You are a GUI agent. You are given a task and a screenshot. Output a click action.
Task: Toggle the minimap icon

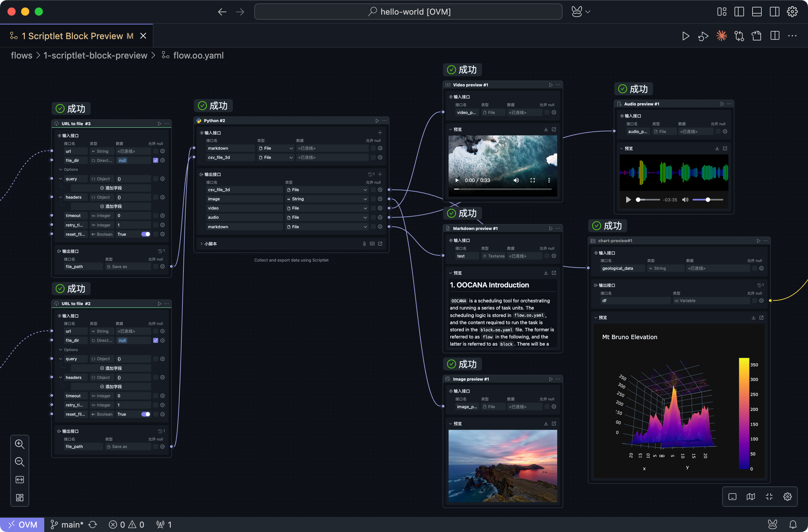coord(750,497)
